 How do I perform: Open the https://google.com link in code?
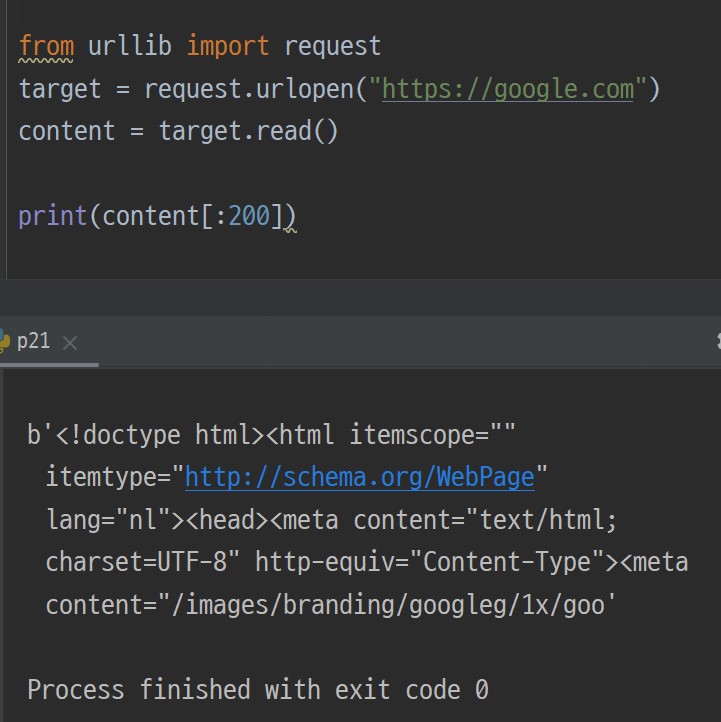point(507,89)
